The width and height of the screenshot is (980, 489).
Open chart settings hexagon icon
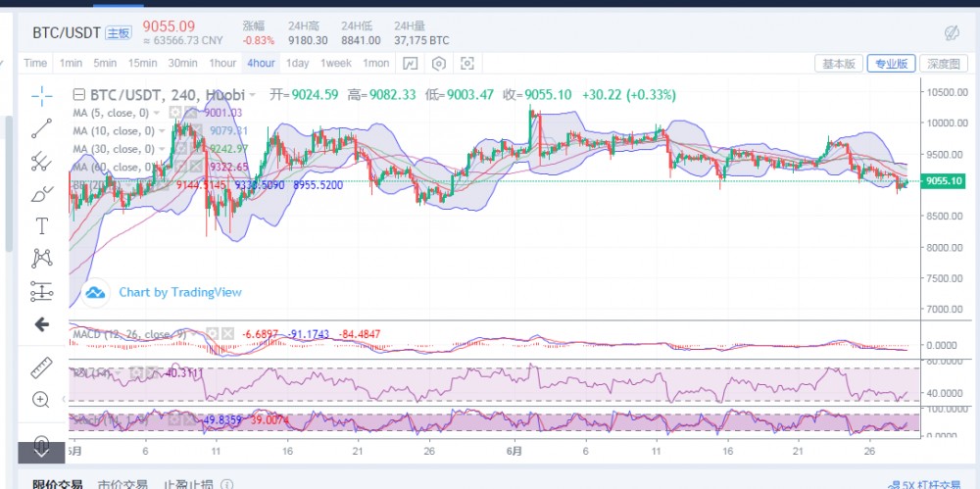point(439,64)
